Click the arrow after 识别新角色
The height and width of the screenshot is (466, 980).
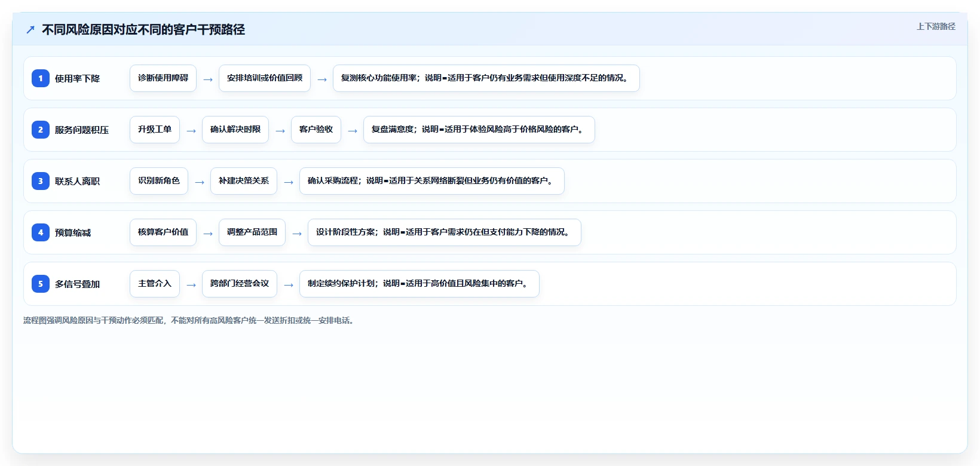[x=200, y=182]
